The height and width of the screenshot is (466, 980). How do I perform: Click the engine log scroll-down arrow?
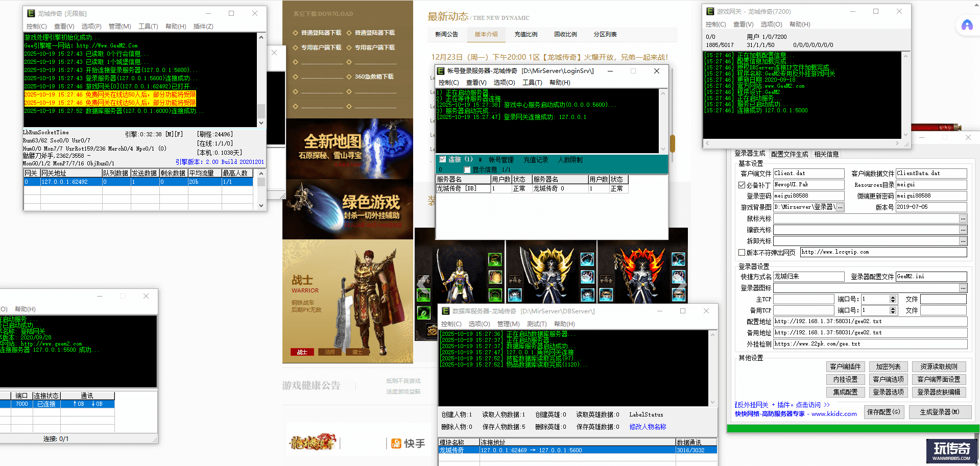click(261, 123)
